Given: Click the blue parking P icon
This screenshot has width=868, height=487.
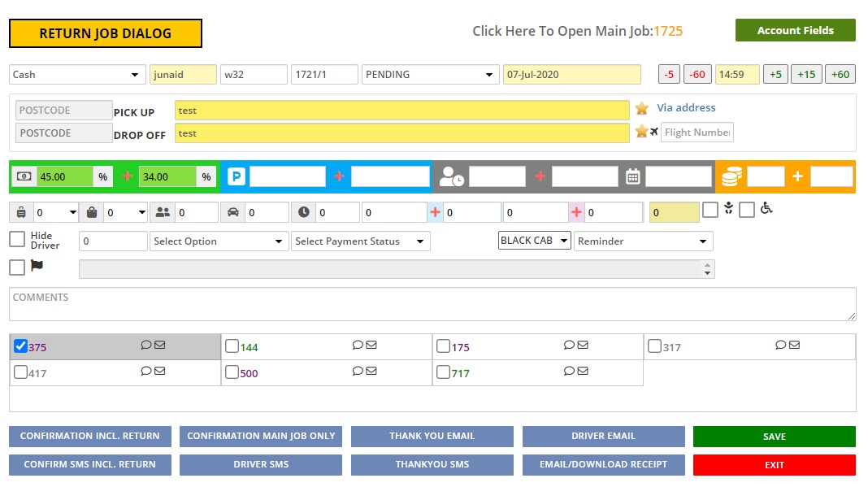Looking at the screenshot, I should coord(237,176).
